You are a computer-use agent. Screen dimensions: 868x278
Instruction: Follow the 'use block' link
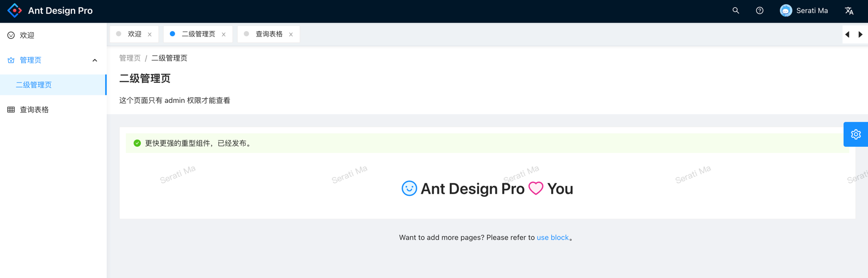(552, 238)
